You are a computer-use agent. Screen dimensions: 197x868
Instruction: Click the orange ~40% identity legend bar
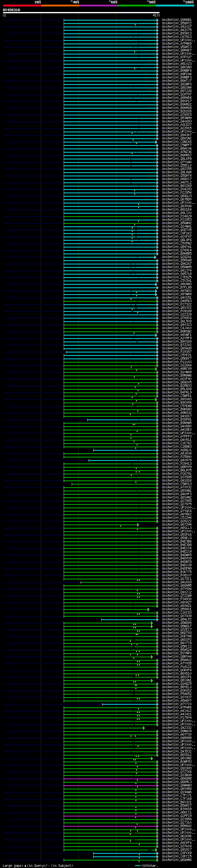[60, 6]
